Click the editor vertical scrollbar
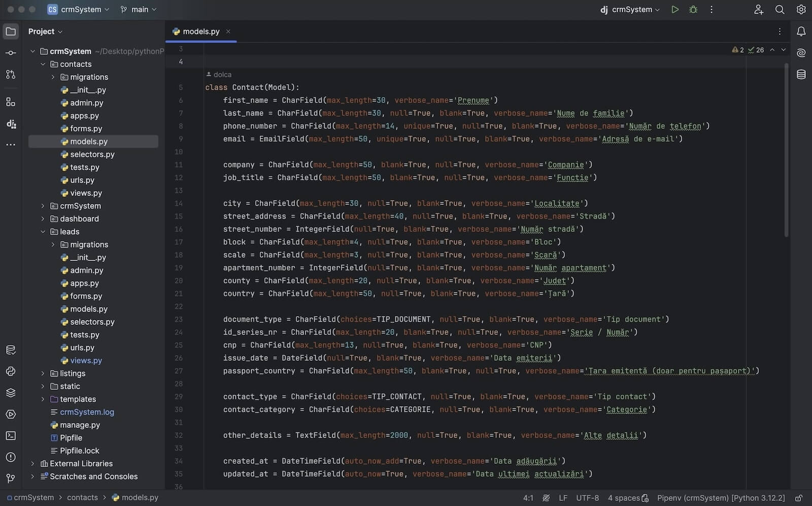 (x=786, y=152)
